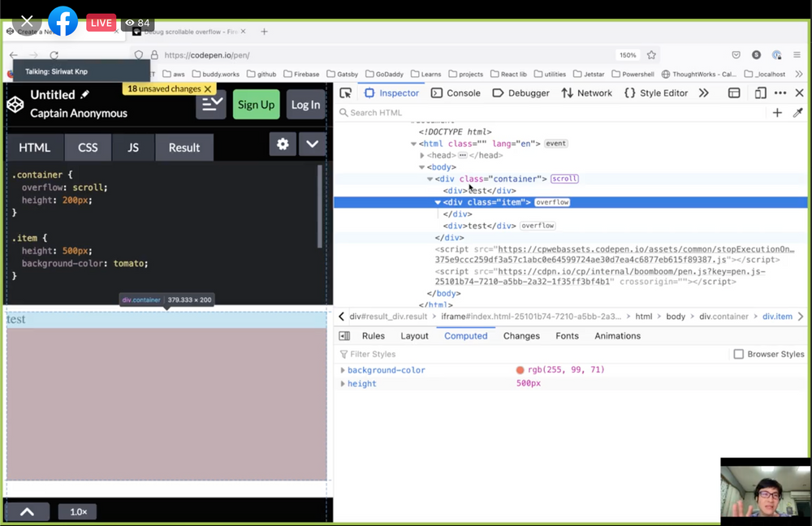Screen dimensions: 812x526
Task: Expand the background-color computed property
Action: (x=344, y=369)
